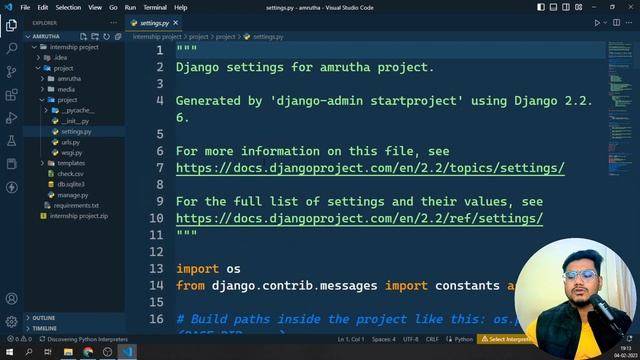Open requirements.txt in the file tree
Image resolution: width=640 pixels, height=360 pixels.
(x=74, y=206)
